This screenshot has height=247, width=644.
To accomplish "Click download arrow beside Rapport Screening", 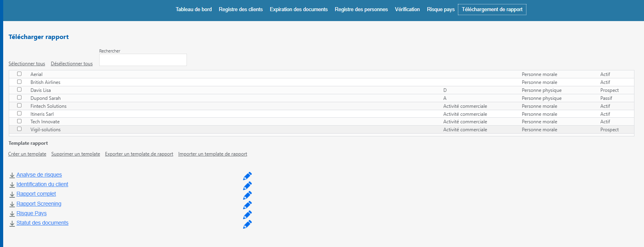I will (12, 204).
